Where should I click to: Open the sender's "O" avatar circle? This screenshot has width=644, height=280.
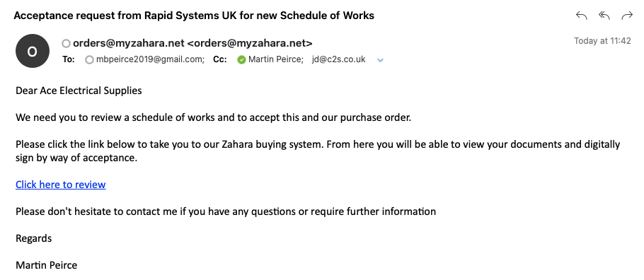(32, 51)
